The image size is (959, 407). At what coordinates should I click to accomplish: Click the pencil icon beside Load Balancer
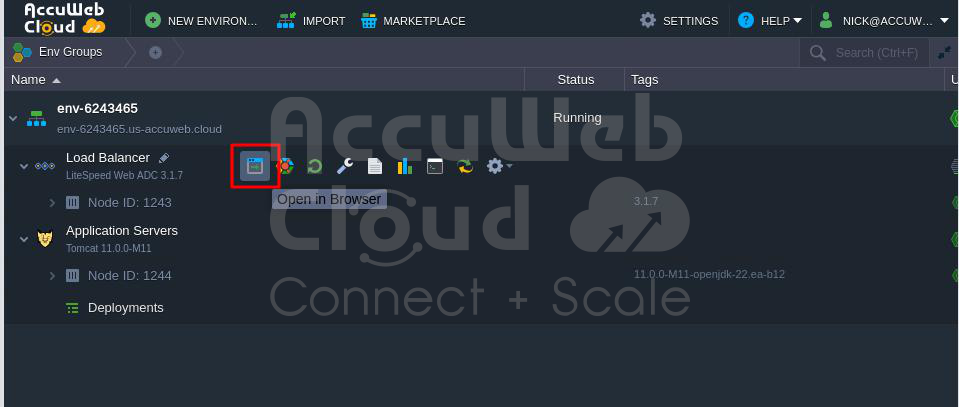pyautogui.click(x=164, y=158)
